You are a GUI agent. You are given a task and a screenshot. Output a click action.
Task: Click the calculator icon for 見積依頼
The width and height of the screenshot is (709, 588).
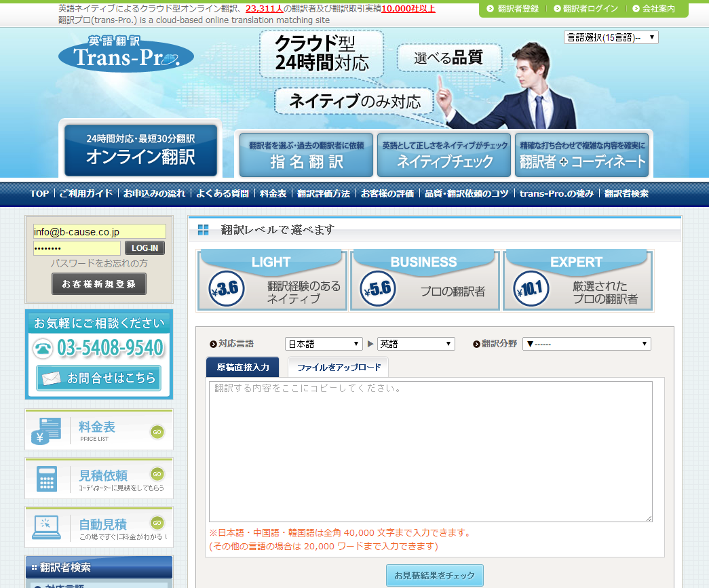tap(47, 479)
